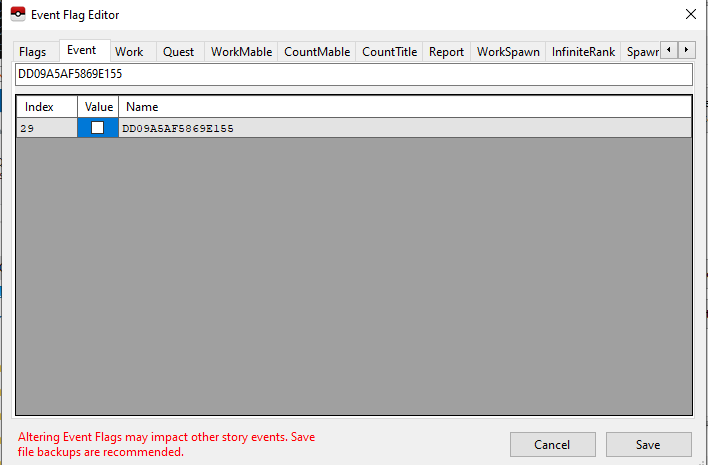Switch to the Flags tab
The image size is (708, 465).
pos(33,52)
